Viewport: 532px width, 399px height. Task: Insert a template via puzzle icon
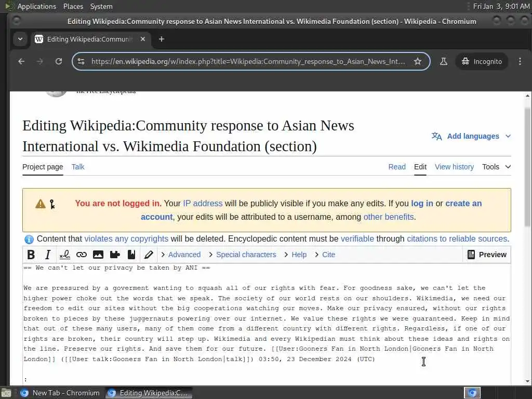115,255
